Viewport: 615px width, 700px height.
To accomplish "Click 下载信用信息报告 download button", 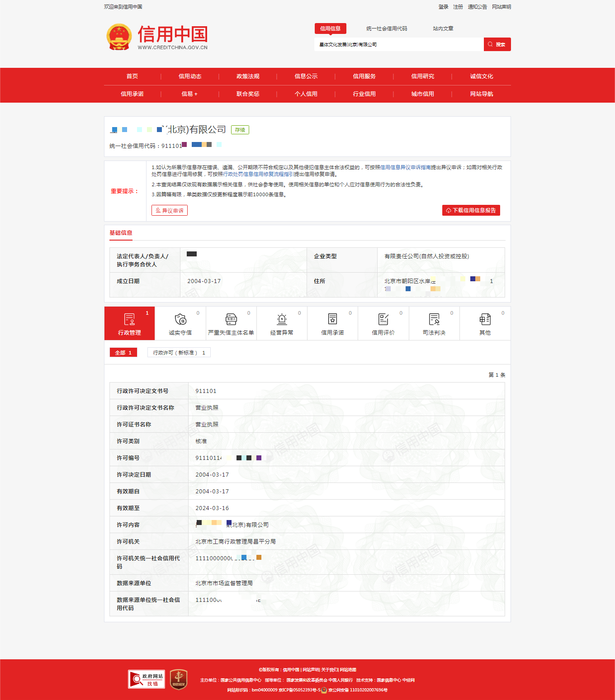I will point(471,210).
